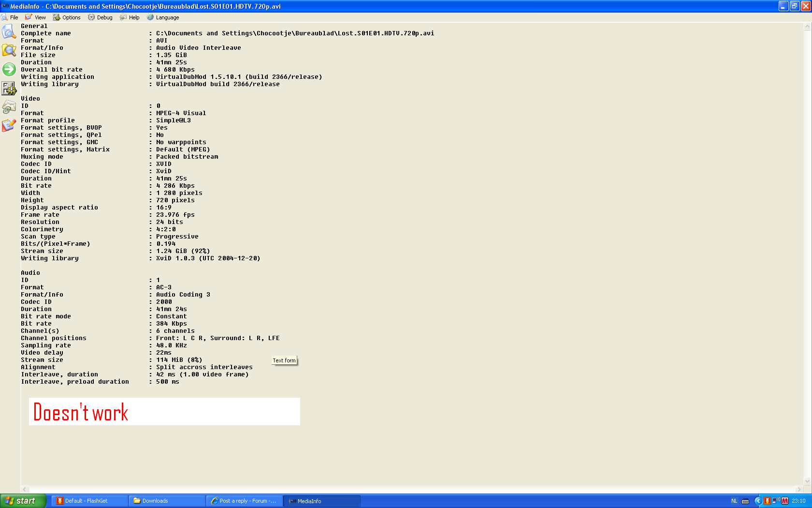Click 'Audio Video Interleave' value
Viewport: 812px width, 508px height.
pos(198,48)
